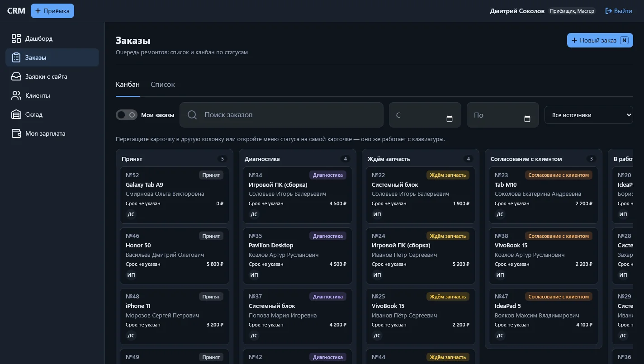This screenshot has width=644, height=364.
Task: Toggle the Мои заказы switch
Action: coord(127,115)
